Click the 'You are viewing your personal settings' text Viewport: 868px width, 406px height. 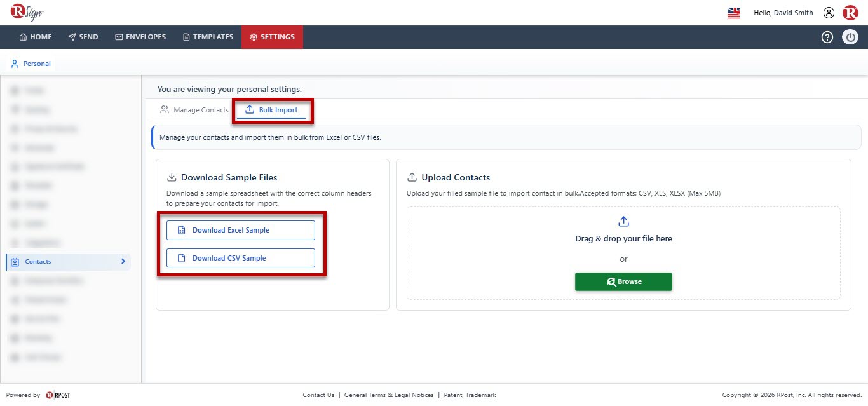click(x=230, y=90)
